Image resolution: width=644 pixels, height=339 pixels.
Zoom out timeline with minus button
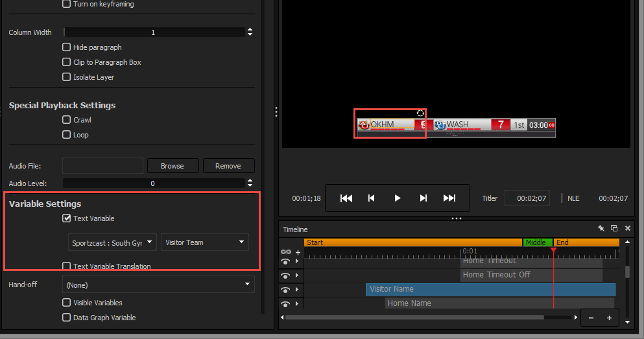click(591, 318)
